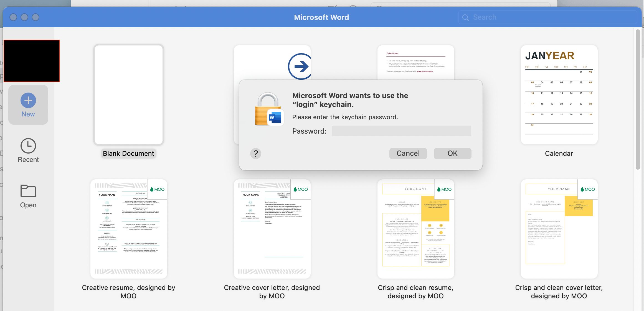
Task: Open the Calendar template
Action: pyautogui.click(x=559, y=95)
